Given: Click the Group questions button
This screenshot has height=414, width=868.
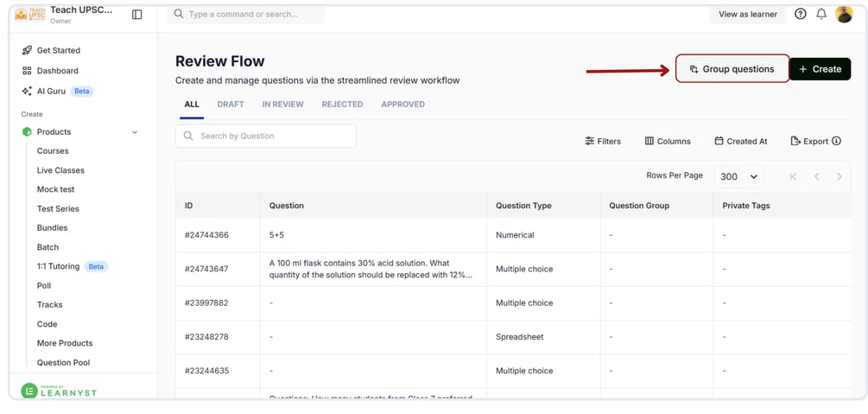Looking at the screenshot, I should (x=732, y=69).
